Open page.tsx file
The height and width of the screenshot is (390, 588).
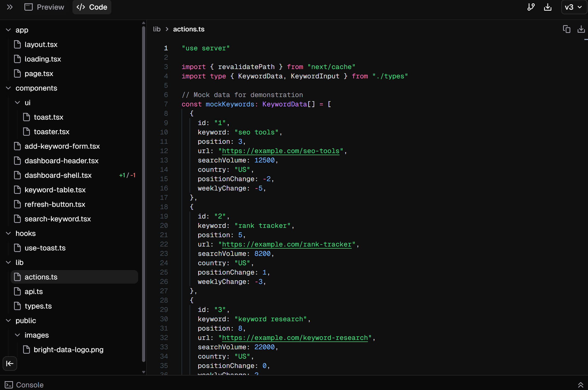pos(74,73)
